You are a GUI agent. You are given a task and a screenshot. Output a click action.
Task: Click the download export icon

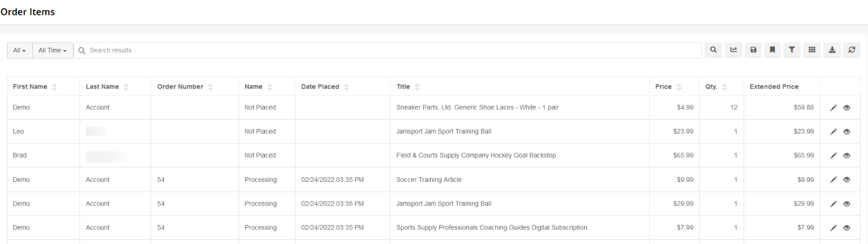(x=832, y=50)
